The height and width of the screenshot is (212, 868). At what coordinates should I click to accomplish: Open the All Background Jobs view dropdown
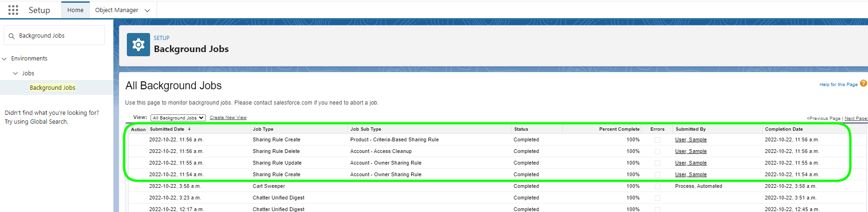pos(178,118)
